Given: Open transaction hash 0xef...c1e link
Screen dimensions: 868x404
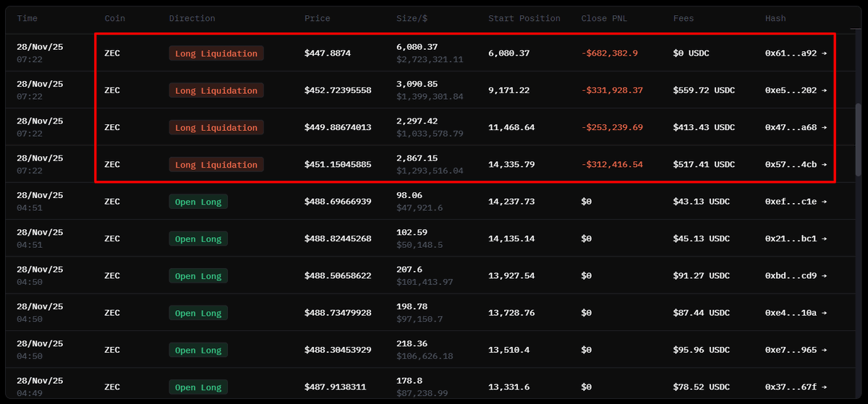Looking at the screenshot, I should point(796,202).
